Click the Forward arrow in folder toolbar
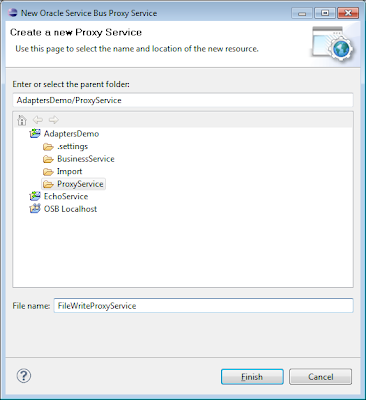This screenshot has height=400, width=366. point(53,120)
